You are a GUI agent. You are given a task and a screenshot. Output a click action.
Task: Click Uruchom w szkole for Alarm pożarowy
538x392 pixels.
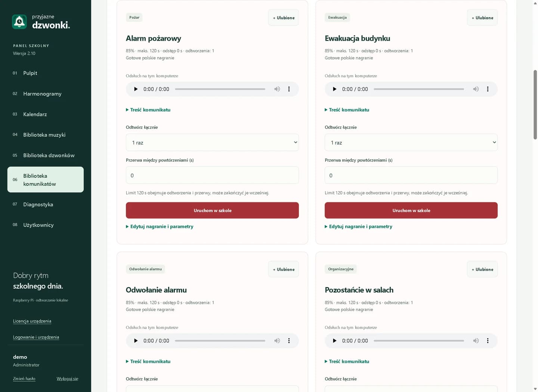212,210
